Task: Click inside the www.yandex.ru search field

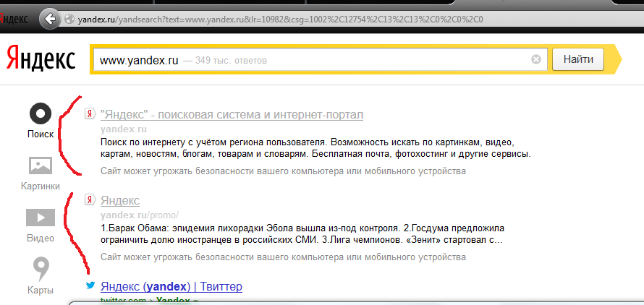Action: pyautogui.click(x=321, y=60)
